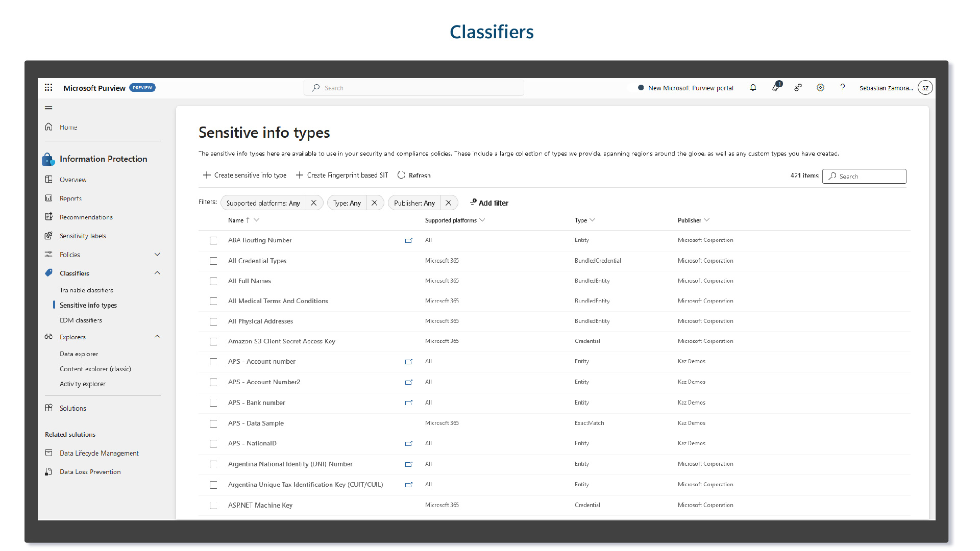Click the top global Search box
Viewport: 980px width, 551px height.
414,88
